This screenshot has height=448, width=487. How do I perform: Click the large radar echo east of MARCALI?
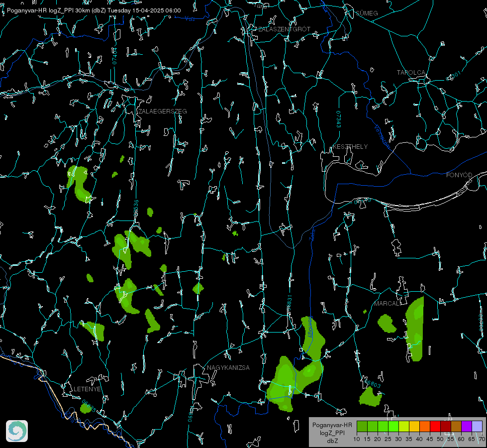(x=415, y=330)
